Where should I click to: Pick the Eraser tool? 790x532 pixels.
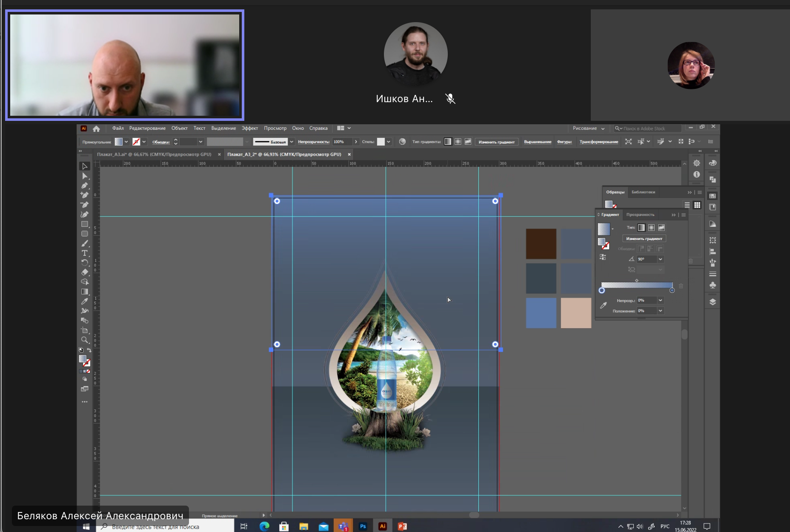click(x=85, y=272)
